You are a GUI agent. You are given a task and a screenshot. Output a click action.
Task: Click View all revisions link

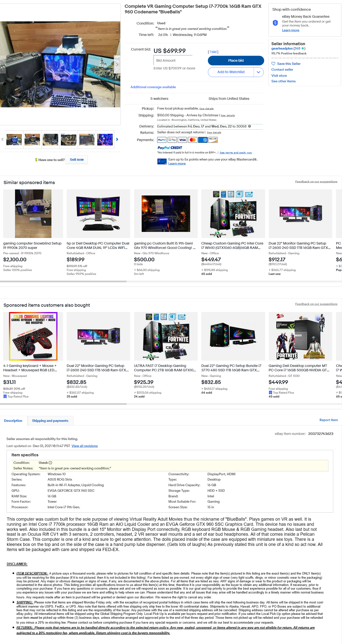tap(85, 446)
